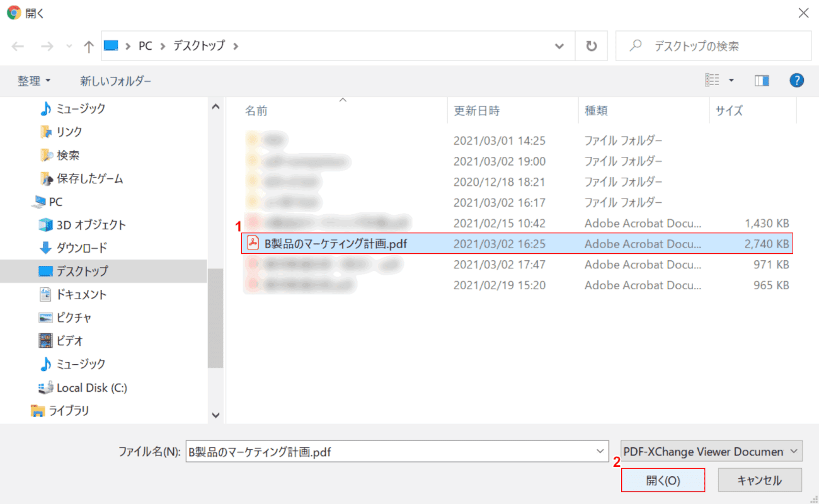Image resolution: width=819 pixels, height=504 pixels.
Task: Select 保存したゲーム in navigation pane
Action: [x=81, y=178]
